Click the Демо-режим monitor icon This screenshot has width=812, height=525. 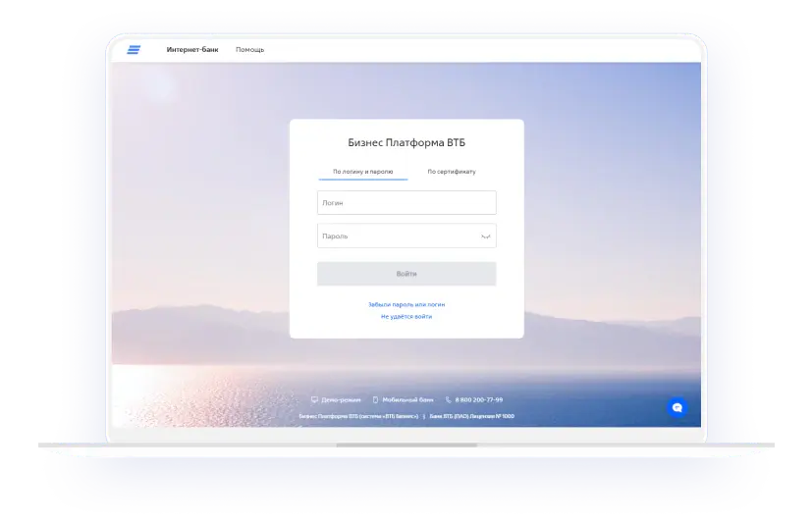point(314,399)
